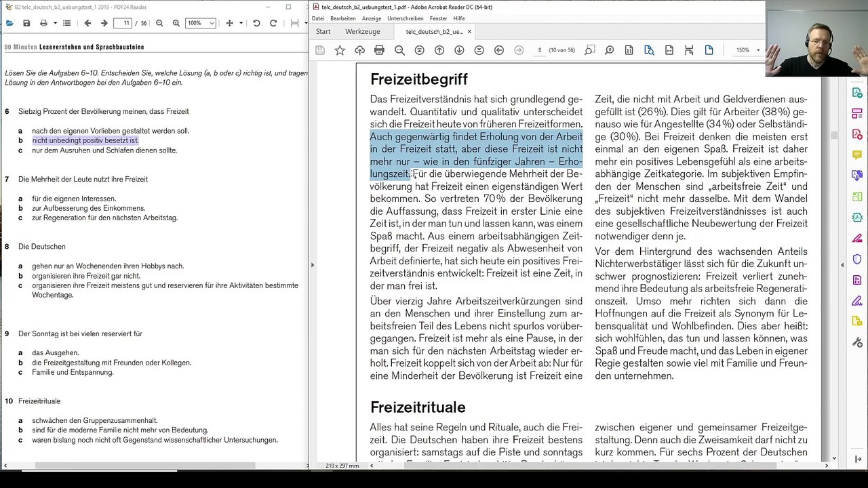Click the page layout icon in PDF24 Reader
The image size is (868, 488).
click(x=294, y=23)
